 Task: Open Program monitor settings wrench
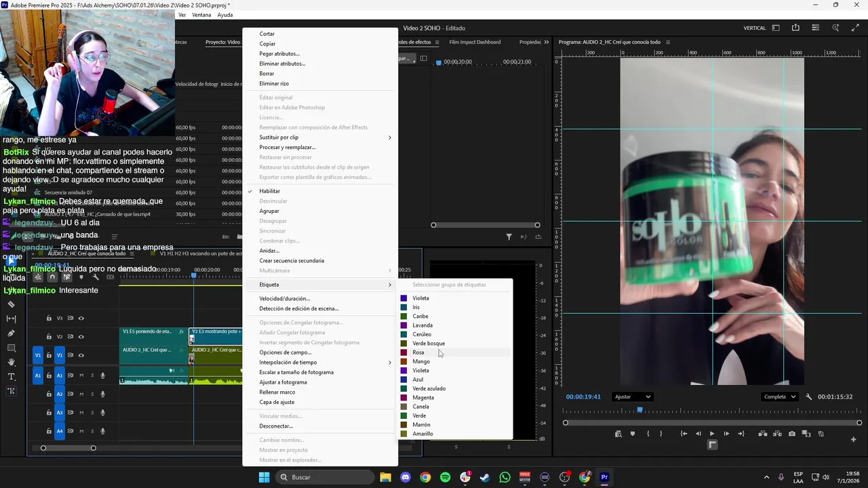click(x=808, y=396)
